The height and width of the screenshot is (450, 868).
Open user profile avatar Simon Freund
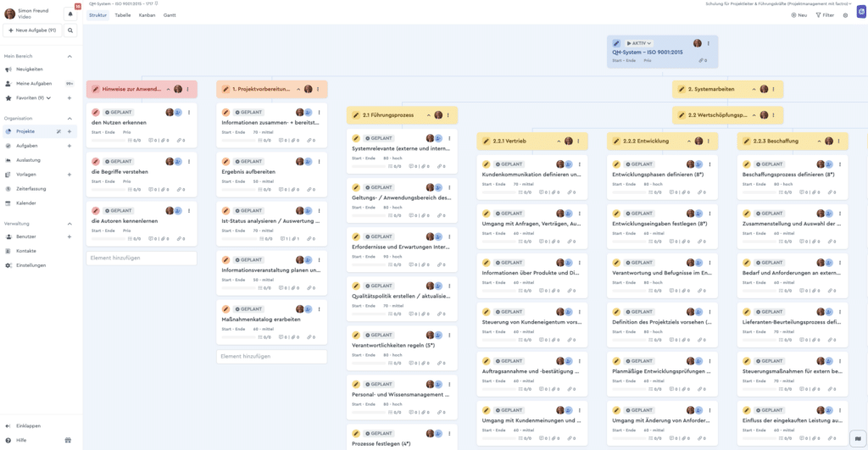pos(9,14)
